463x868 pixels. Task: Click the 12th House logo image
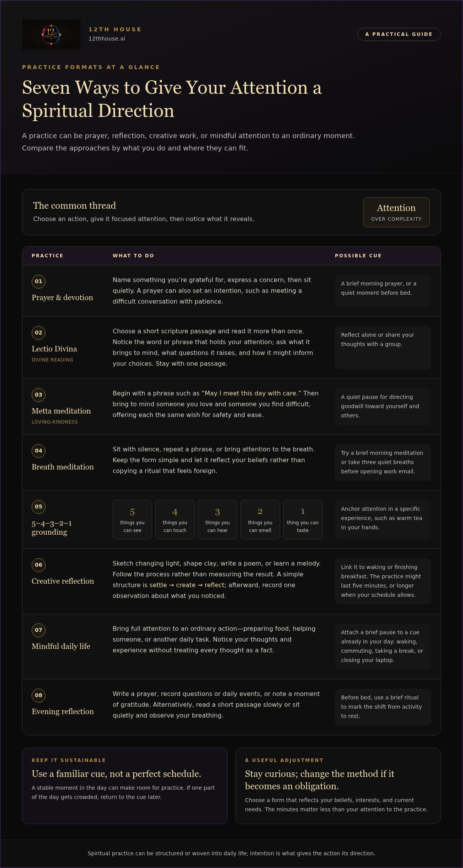(51, 34)
